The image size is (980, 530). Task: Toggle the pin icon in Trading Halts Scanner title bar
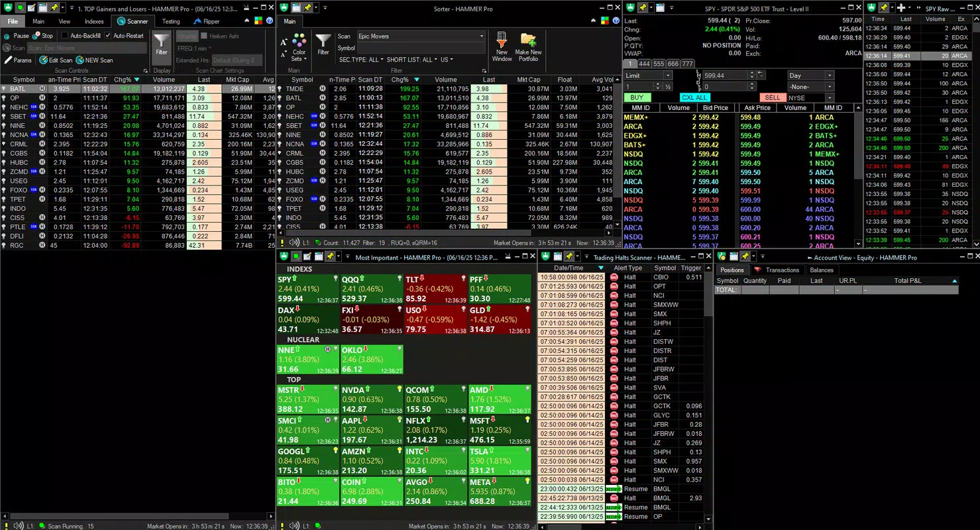(x=569, y=256)
